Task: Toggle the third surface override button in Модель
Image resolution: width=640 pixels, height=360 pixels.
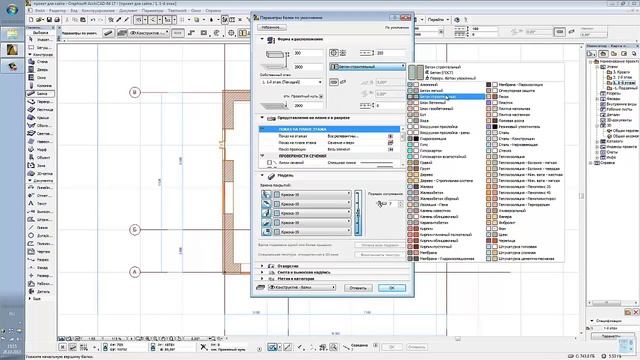Action: (267, 213)
